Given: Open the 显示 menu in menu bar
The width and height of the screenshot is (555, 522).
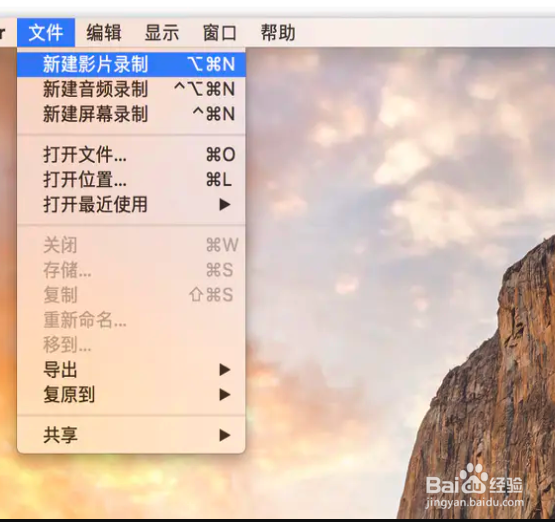Looking at the screenshot, I should 162,33.
